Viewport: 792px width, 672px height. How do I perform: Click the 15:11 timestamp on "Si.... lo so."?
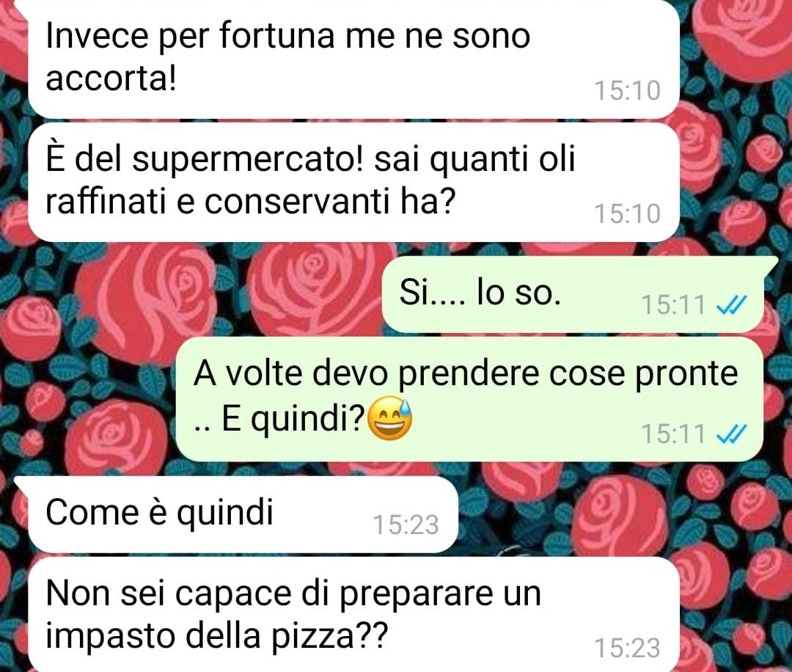click(672, 305)
